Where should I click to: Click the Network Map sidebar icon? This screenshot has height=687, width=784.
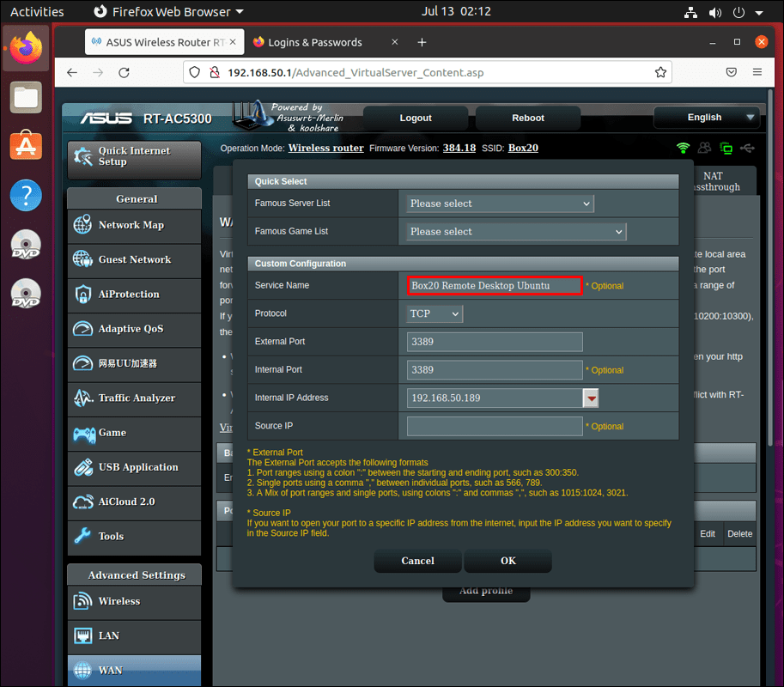83,225
